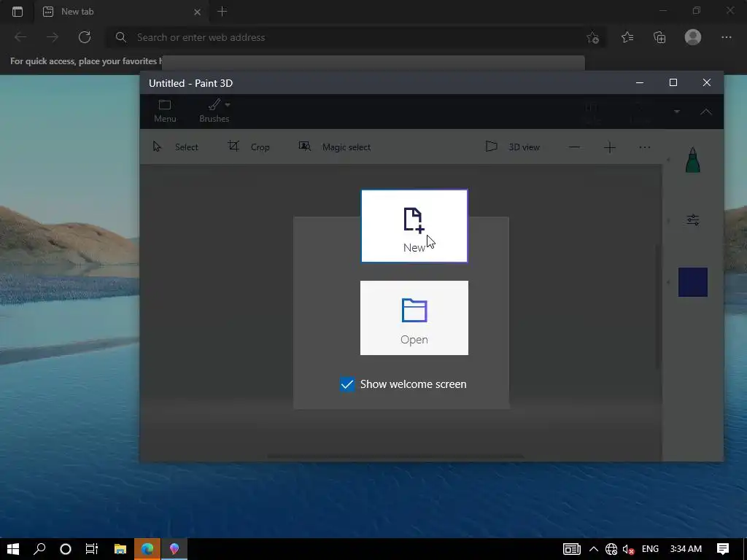Open the Windows Start menu

click(x=13, y=549)
